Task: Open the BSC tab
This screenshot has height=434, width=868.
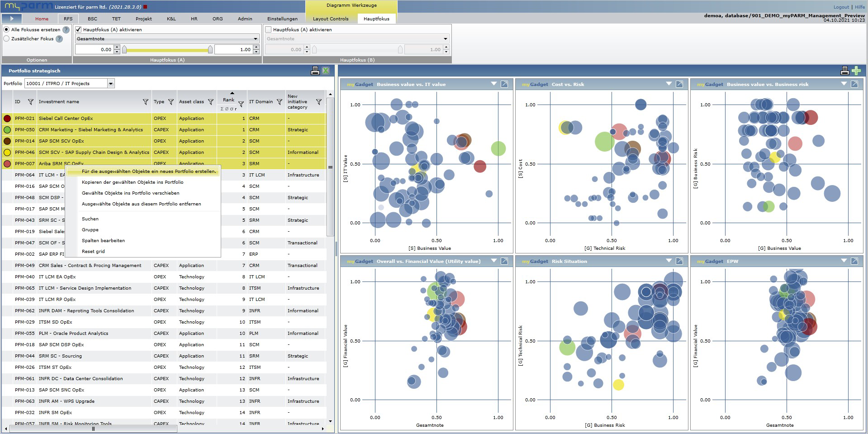Action: [x=92, y=19]
